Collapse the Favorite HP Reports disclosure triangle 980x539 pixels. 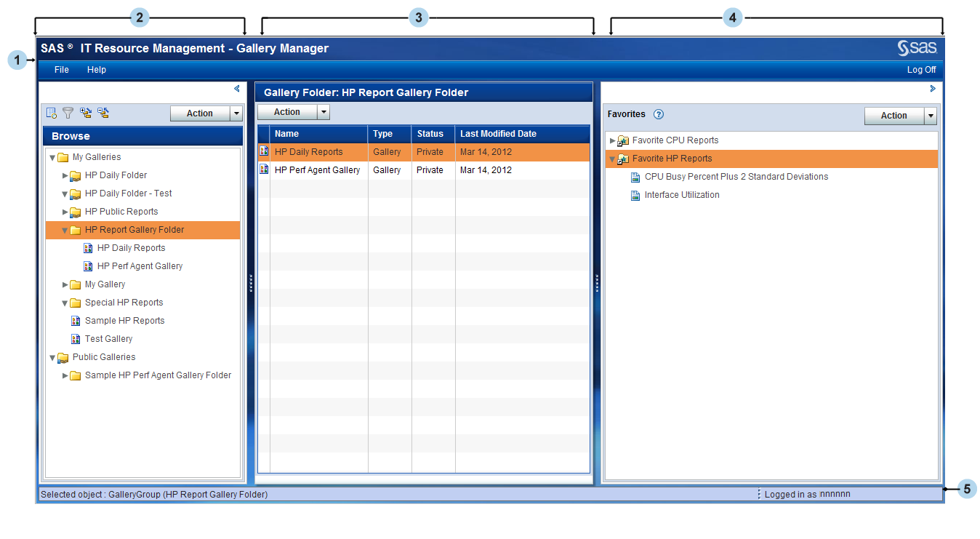pyautogui.click(x=611, y=158)
